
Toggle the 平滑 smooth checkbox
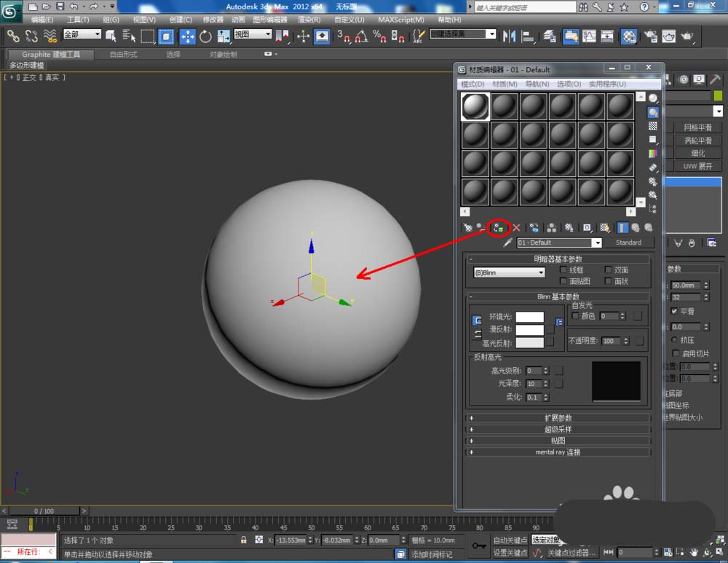(675, 311)
